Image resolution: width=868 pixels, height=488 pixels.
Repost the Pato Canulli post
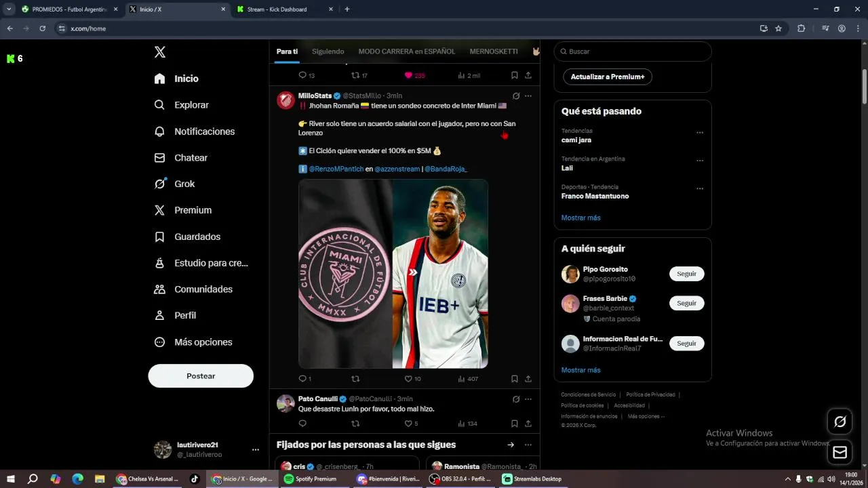pyautogui.click(x=355, y=424)
